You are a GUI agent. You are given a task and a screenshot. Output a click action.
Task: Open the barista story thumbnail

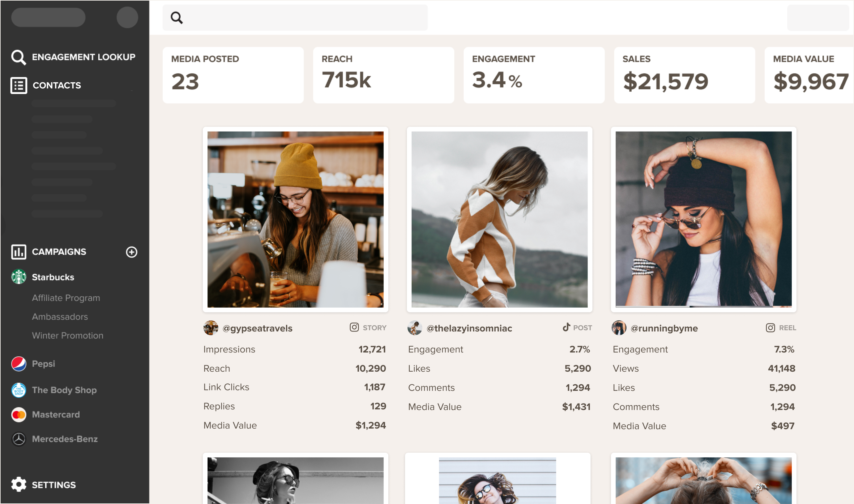(x=295, y=220)
